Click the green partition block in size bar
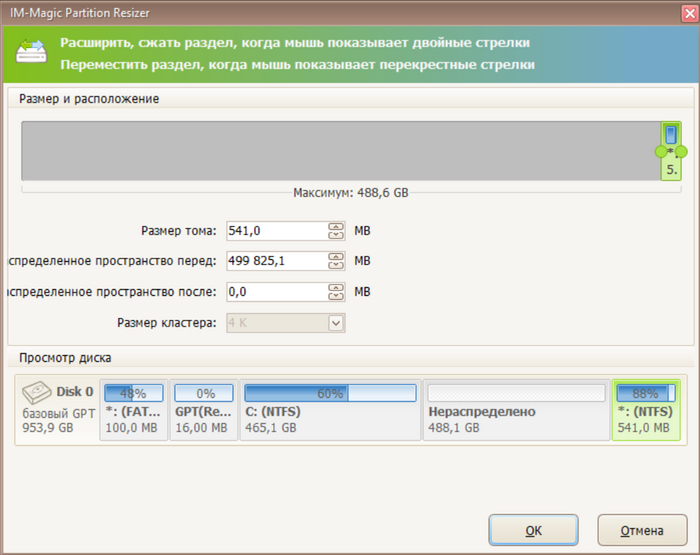The image size is (700, 555). pos(671,151)
